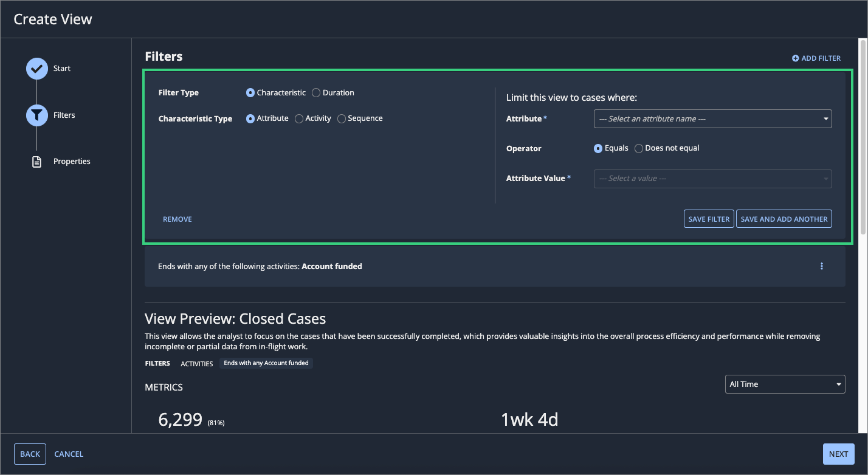868x475 pixels.
Task: Click the BACK button
Action: 30,454
